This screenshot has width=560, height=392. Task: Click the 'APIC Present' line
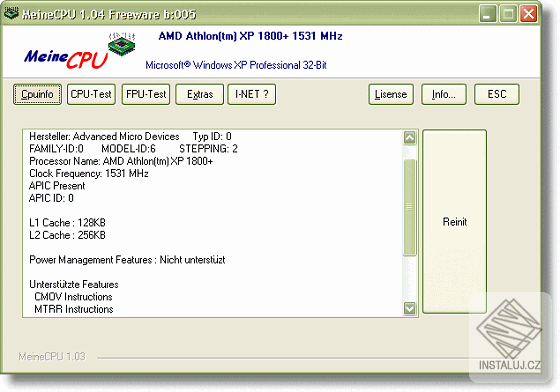pyautogui.click(x=57, y=186)
